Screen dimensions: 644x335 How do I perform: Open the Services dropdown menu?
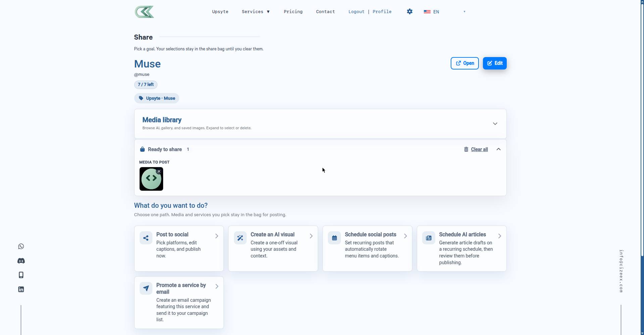tap(256, 12)
